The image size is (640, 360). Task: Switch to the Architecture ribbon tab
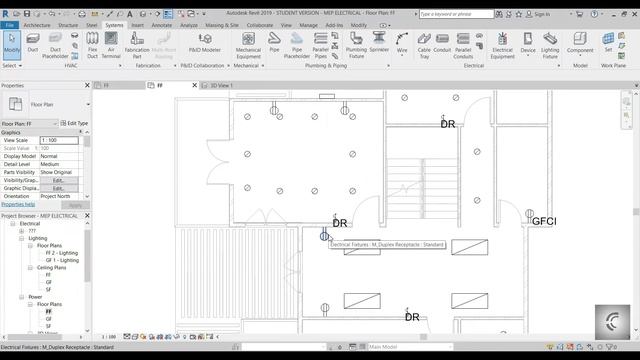(x=37, y=25)
